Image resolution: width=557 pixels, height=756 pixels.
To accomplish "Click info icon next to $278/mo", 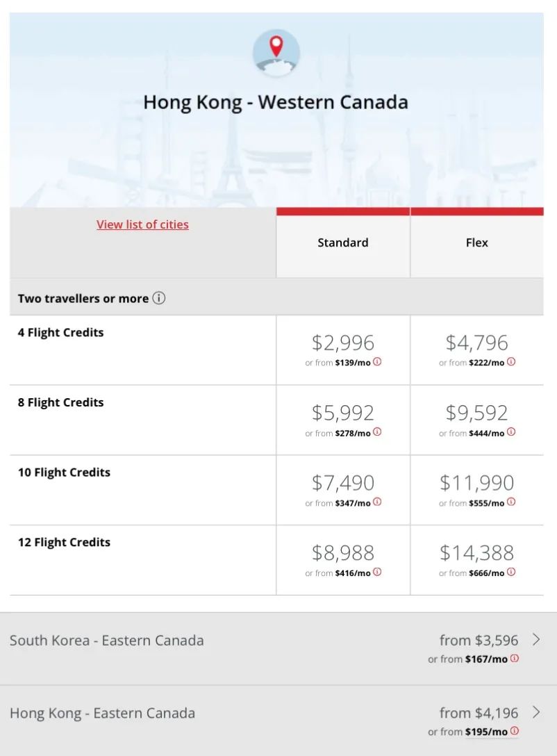I will pos(377,432).
